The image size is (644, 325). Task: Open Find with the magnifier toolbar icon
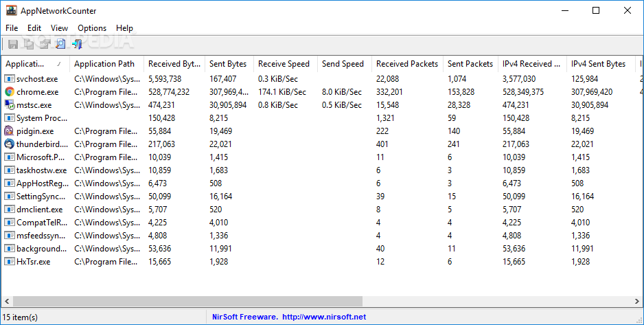(x=61, y=44)
